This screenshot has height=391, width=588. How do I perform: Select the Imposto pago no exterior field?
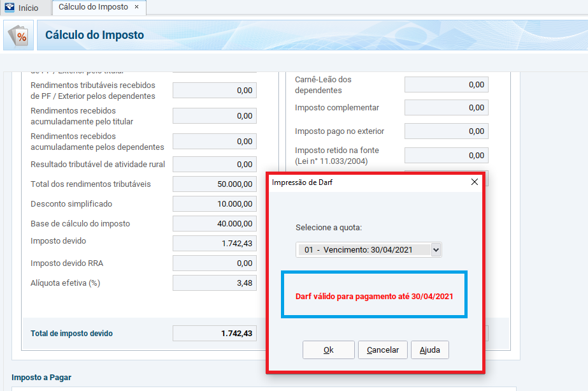click(x=446, y=131)
